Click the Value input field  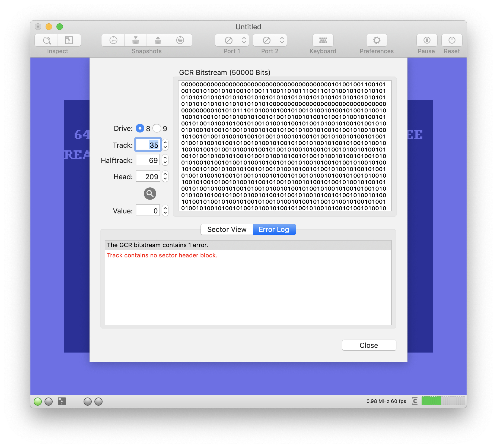coord(148,211)
